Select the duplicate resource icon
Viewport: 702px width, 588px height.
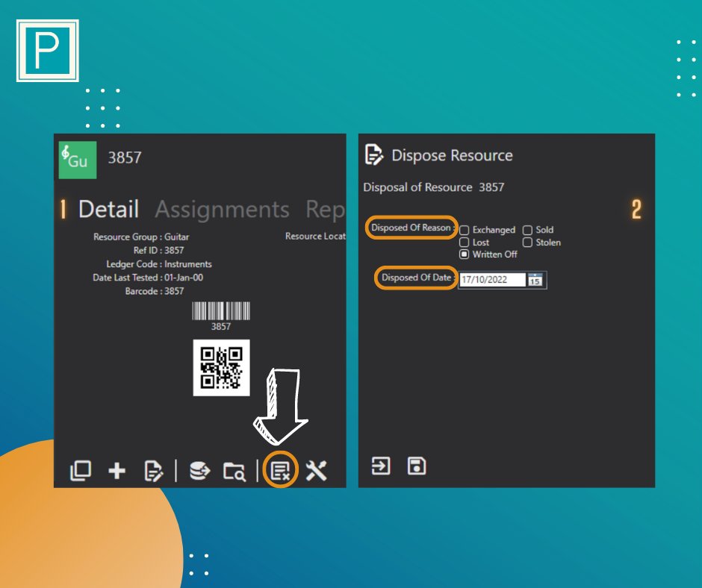coord(81,471)
